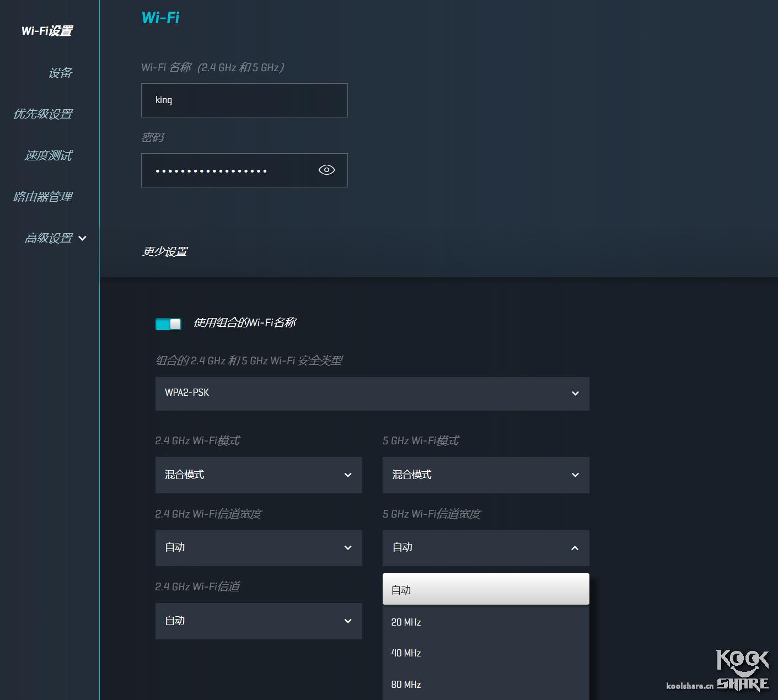Click the chevron on the WPA2-PSK dropdown
The height and width of the screenshot is (700, 778).
[x=575, y=394]
